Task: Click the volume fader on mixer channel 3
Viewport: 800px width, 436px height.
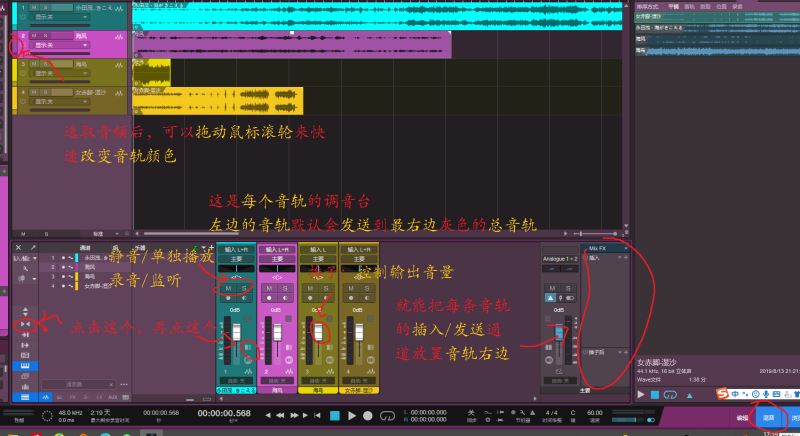Action: (319, 333)
